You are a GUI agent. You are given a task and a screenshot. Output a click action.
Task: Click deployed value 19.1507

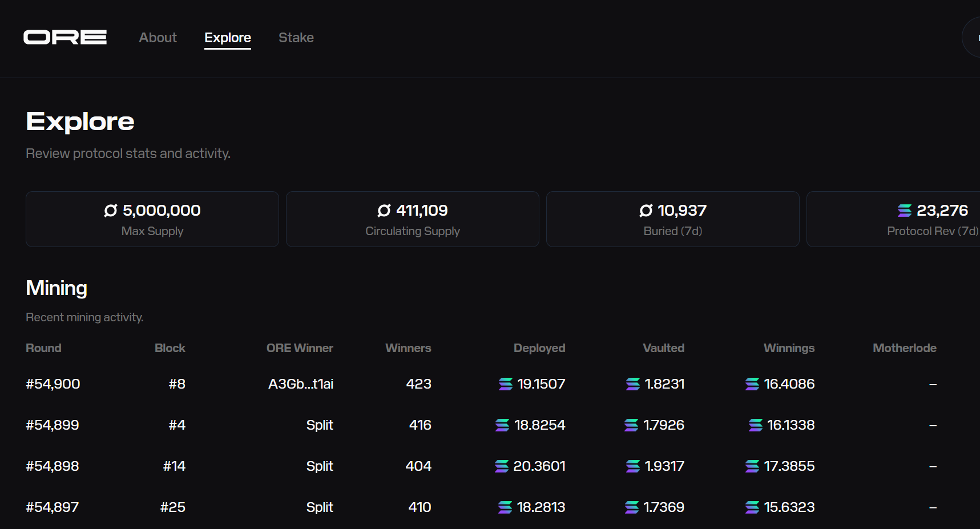coord(541,384)
